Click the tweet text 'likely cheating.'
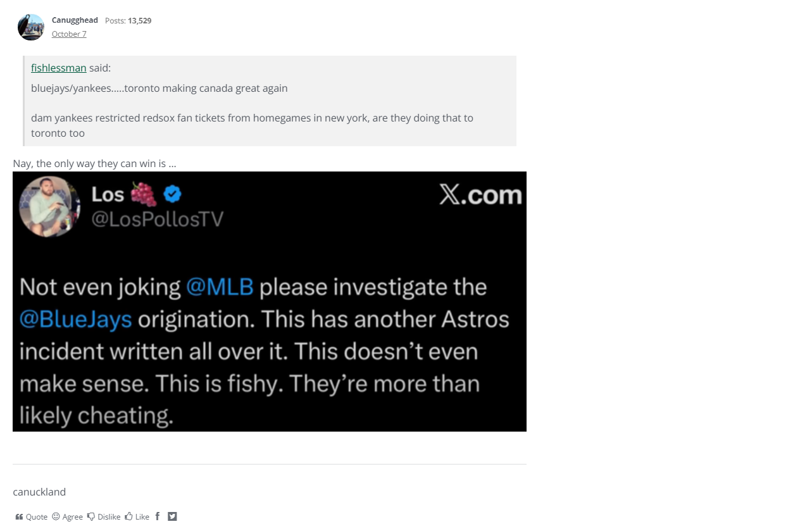The height and width of the screenshot is (524, 812). pyautogui.click(x=96, y=415)
